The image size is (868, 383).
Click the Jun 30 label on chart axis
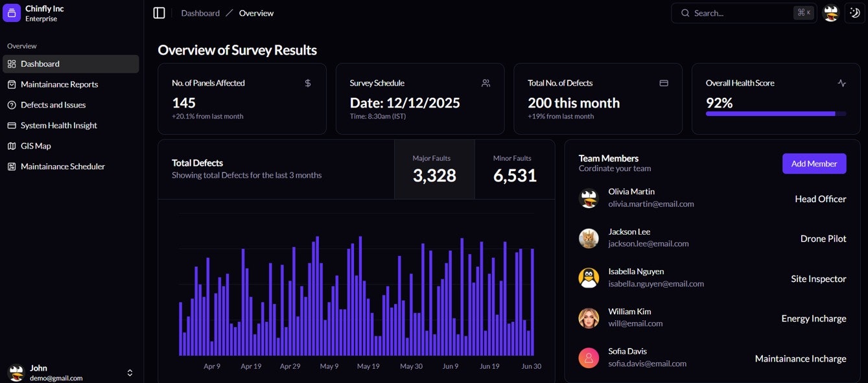coord(532,366)
